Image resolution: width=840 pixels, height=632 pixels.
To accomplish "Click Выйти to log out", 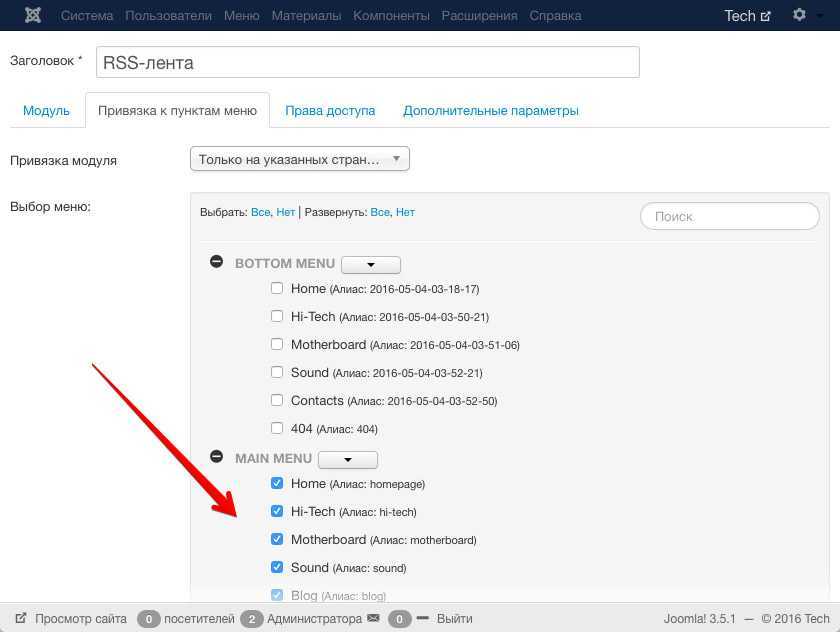I will point(454,619).
